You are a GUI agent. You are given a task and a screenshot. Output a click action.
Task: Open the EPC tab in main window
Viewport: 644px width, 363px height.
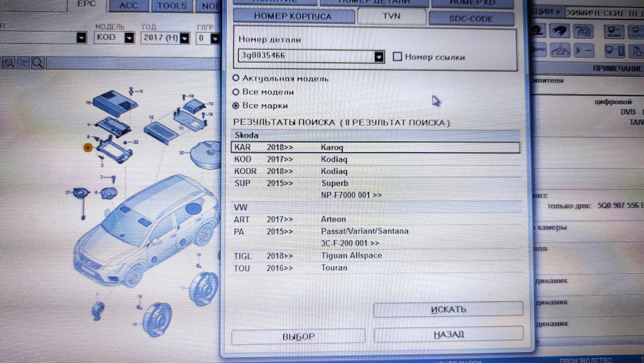coord(87,4)
